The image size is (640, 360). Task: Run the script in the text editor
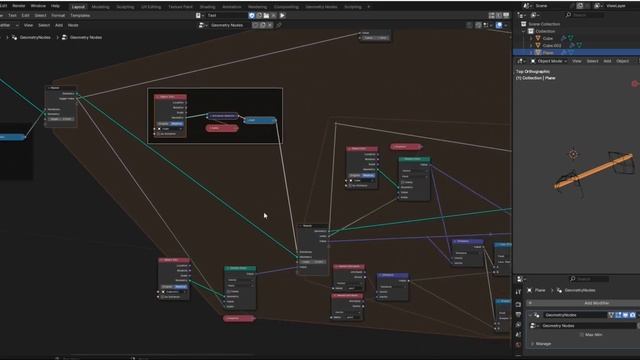tap(282, 16)
